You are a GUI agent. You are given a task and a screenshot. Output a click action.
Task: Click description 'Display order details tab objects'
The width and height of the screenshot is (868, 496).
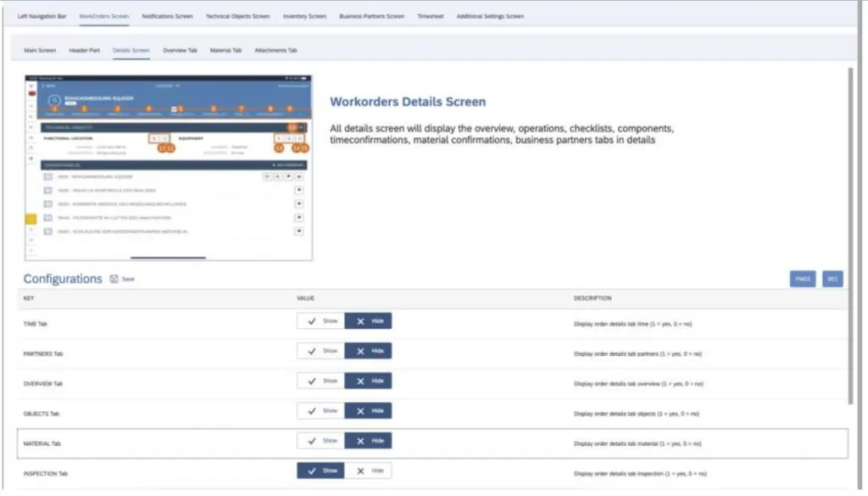click(636, 414)
